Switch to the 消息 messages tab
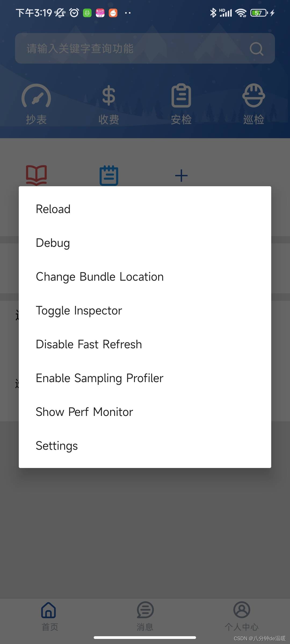The image size is (290, 644). 145,616
